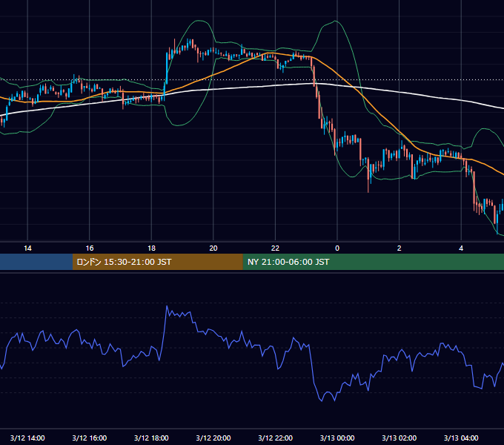Click the 14 hour label on the price chart axis
Viewport: 504px width, 445px height.
tap(27, 248)
